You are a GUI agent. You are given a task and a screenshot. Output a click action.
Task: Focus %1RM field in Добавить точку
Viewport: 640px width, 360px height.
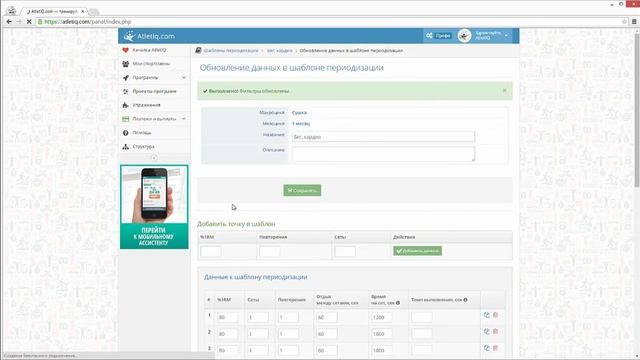tap(211, 251)
